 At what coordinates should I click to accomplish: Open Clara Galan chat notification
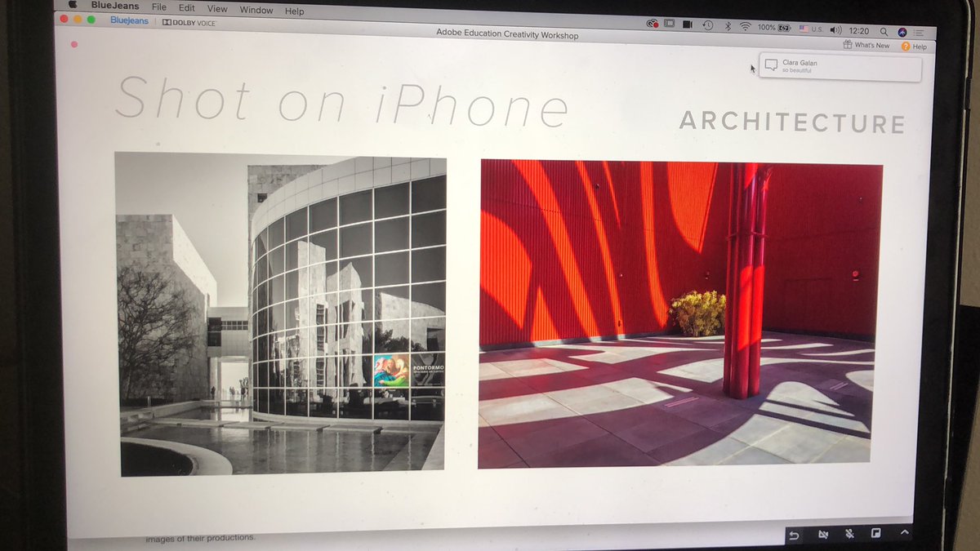click(840, 67)
